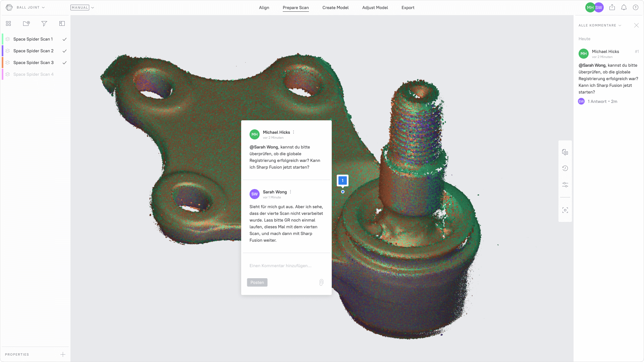This screenshot has height=362, width=644.
Task: Open comments panel icon on right toolbar
Action: 565,153
